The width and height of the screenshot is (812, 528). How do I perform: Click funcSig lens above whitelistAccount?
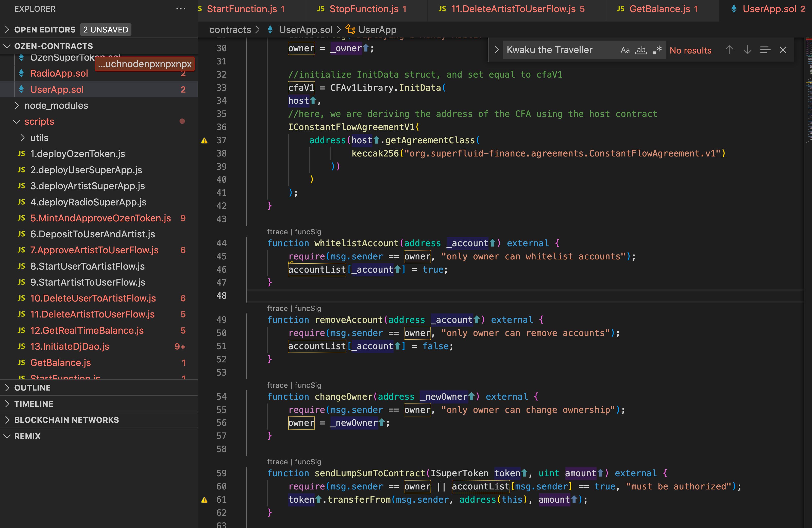[308, 232]
